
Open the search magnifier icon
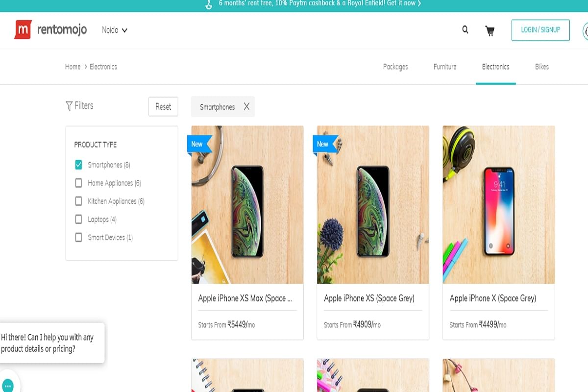[x=465, y=30]
